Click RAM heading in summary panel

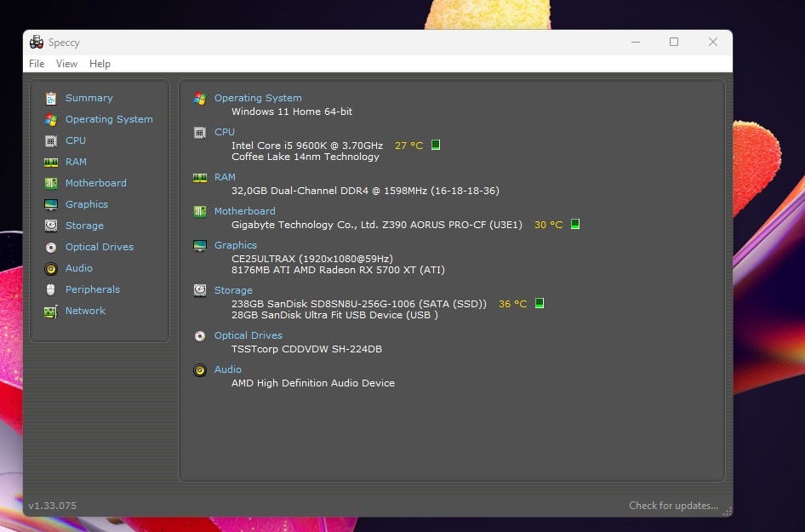pyautogui.click(x=225, y=177)
